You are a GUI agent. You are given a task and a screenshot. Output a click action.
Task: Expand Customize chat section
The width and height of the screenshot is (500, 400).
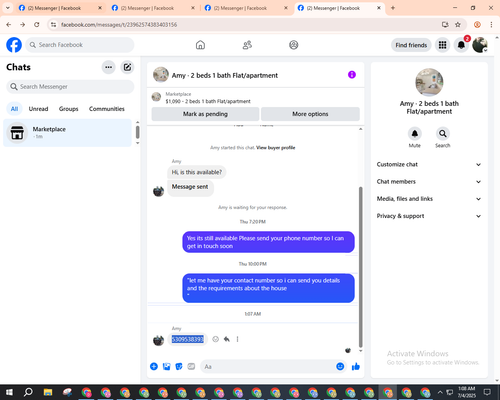point(429,164)
